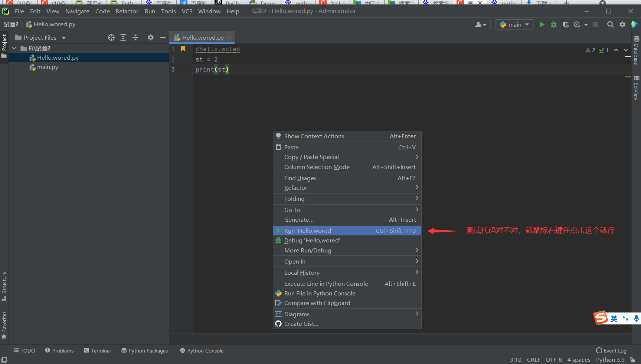The width and height of the screenshot is (641, 364).
Task: Click Sogou input method S icon
Action: [x=601, y=318]
